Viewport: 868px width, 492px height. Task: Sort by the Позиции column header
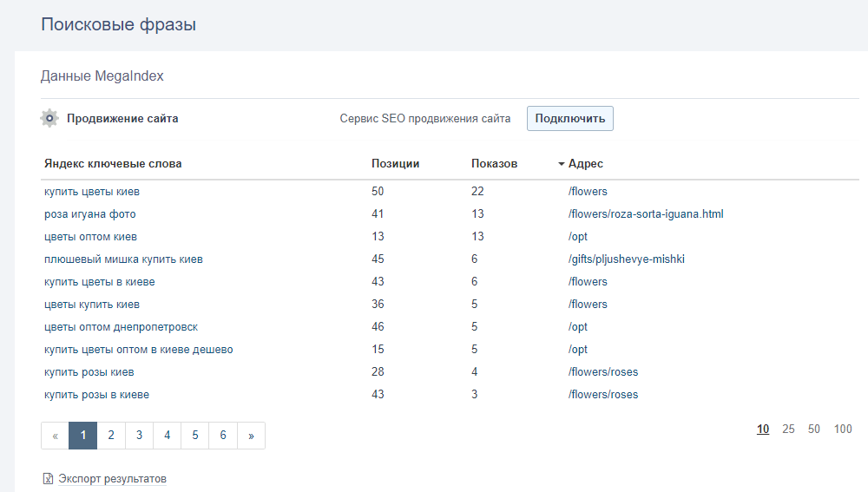pyautogui.click(x=395, y=164)
